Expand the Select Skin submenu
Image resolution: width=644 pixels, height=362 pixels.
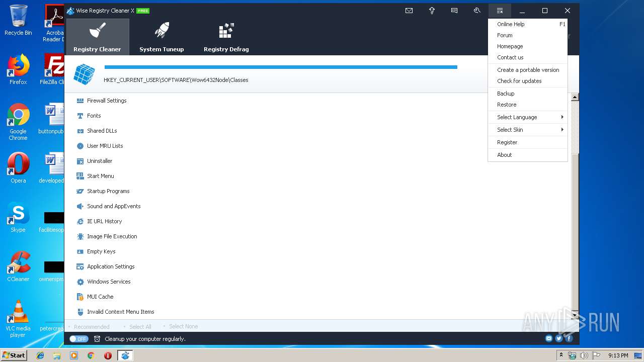pos(528,130)
